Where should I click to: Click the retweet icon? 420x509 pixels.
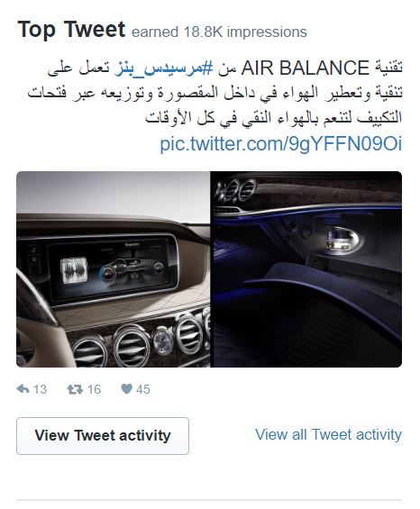pyautogui.click(x=75, y=389)
